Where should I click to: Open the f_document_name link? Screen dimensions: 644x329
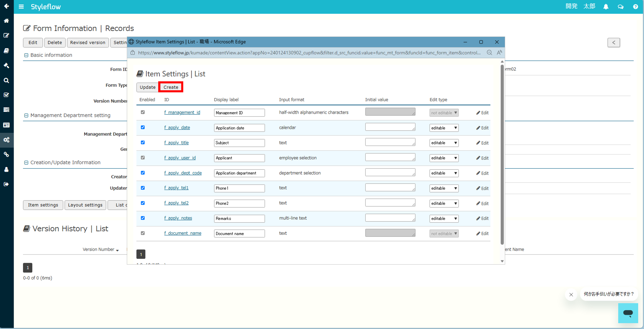point(183,233)
